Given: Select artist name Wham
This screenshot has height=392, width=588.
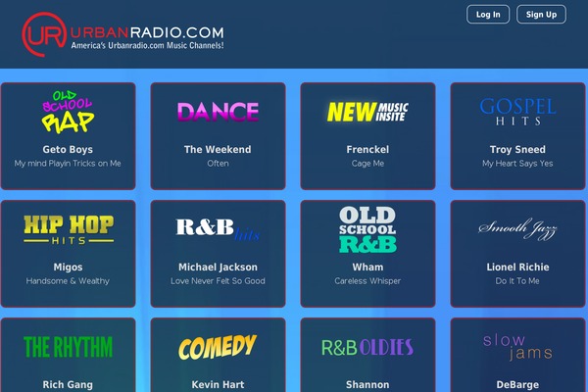Looking at the screenshot, I should 367,268.
